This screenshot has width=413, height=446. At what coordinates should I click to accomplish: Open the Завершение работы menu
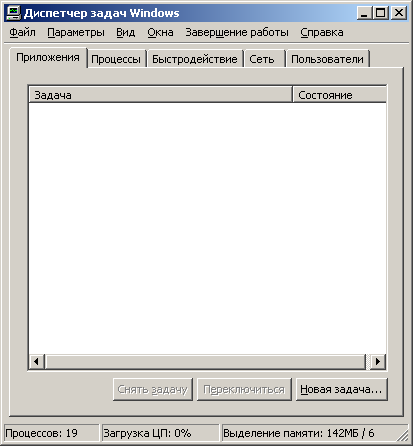237,32
